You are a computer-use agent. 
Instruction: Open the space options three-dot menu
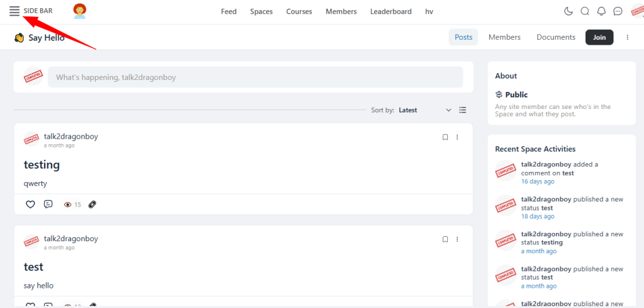(627, 37)
